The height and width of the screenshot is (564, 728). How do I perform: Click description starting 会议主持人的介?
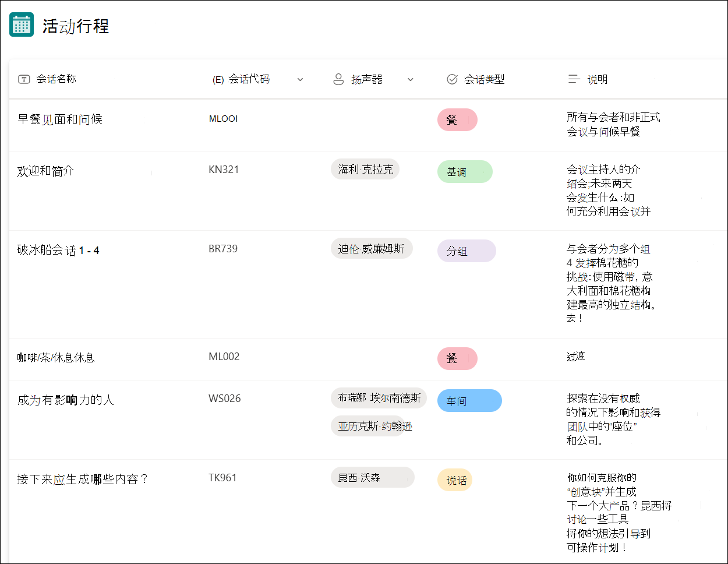609,191
